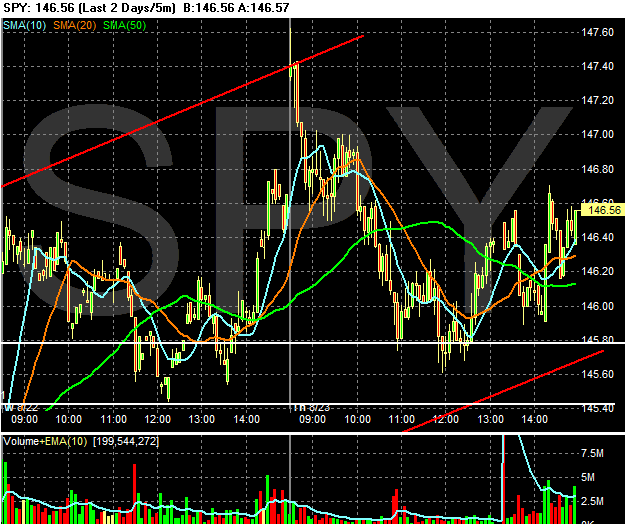Click the SMA(20) indicator label

[x=75, y=26]
